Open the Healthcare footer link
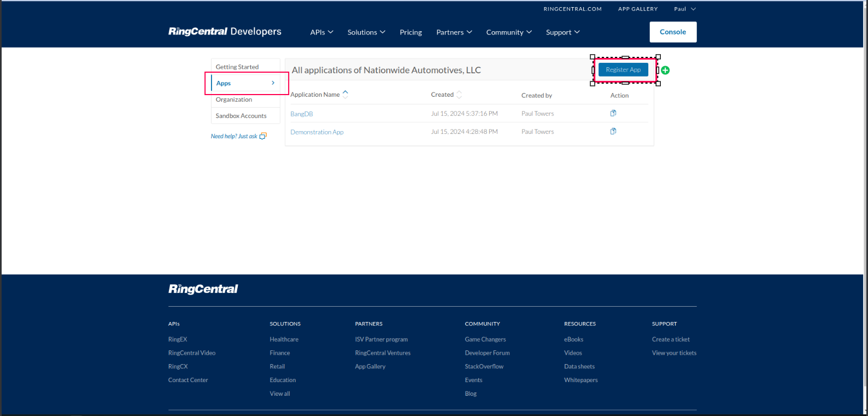This screenshot has width=868, height=416. coord(284,339)
